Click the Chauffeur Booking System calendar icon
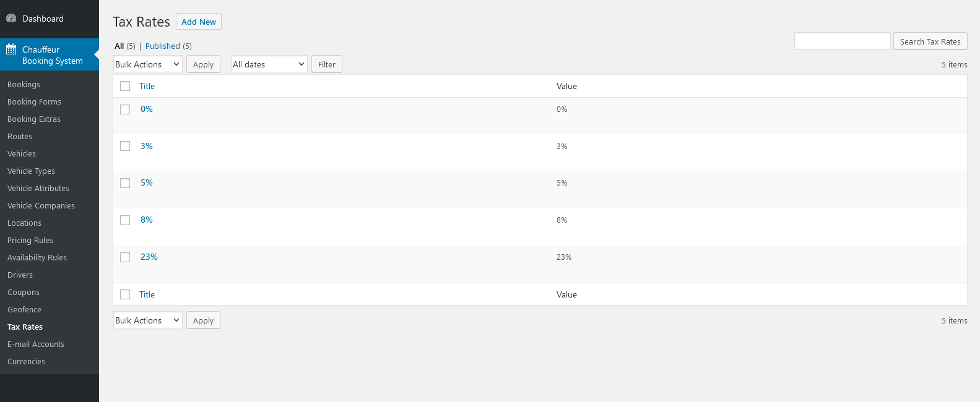 tap(11, 49)
